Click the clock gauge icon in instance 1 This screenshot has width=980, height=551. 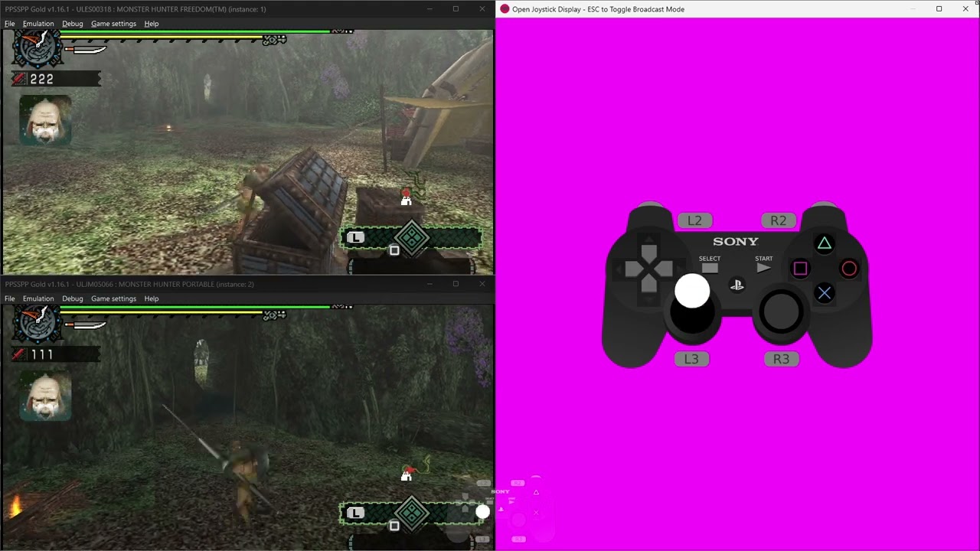coord(37,47)
